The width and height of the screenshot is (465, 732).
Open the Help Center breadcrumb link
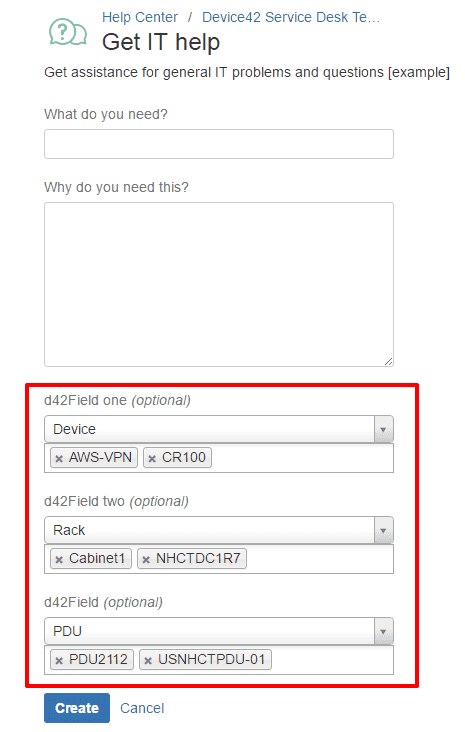(140, 17)
